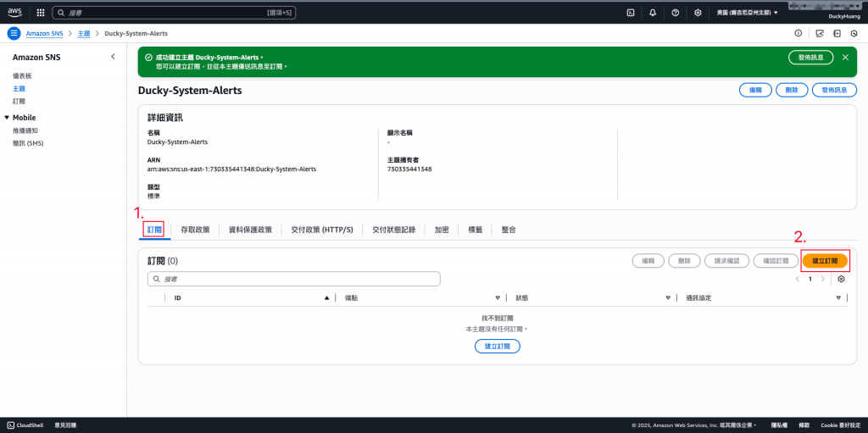Switch to the 整合 tab
This screenshot has height=433, width=868.
tap(509, 230)
